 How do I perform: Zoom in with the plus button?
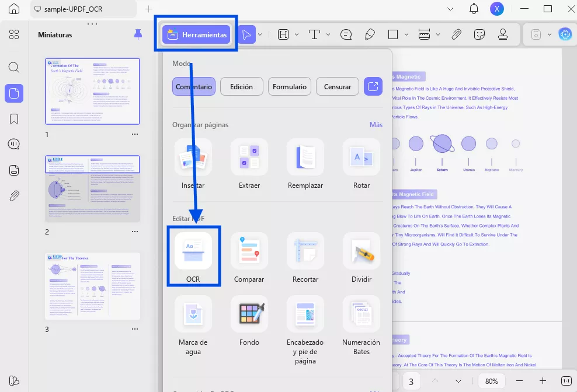543,381
